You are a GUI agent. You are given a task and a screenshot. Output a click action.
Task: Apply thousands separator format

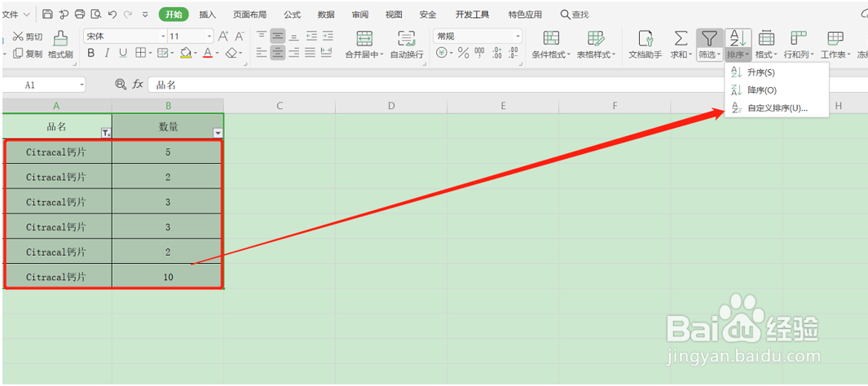[479, 54]
